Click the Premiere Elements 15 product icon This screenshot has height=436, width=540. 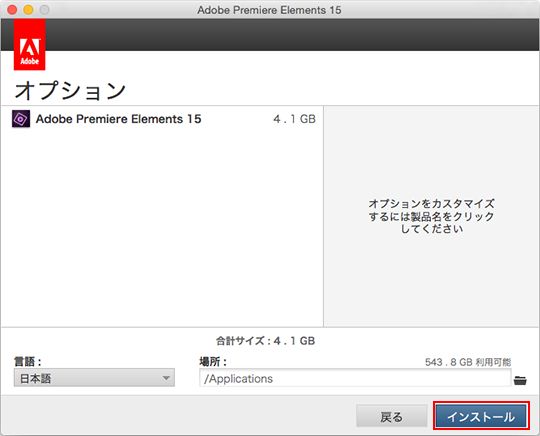coord(21,119)
